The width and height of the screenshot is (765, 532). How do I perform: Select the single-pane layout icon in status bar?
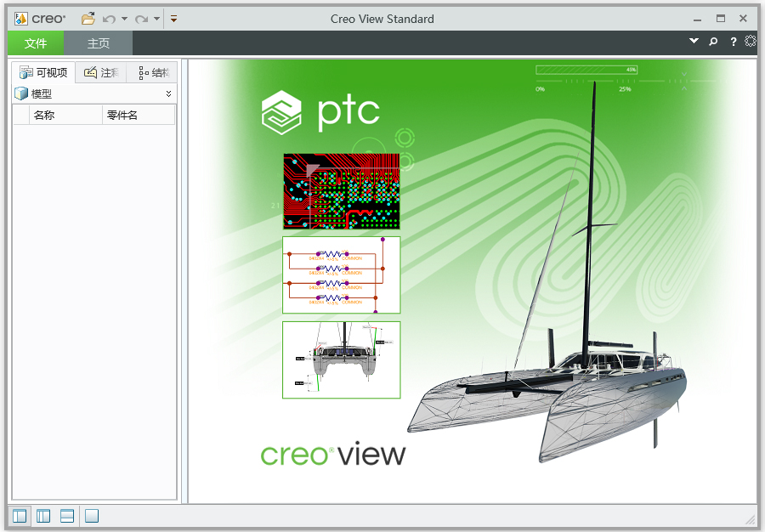pyautogui.click(x=92, y=516)
